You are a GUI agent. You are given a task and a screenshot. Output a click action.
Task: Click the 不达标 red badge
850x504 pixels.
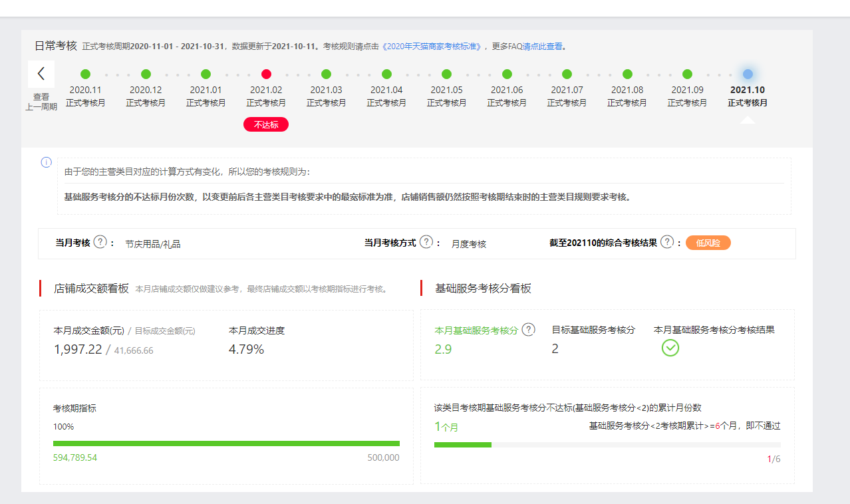click(266, 124)
